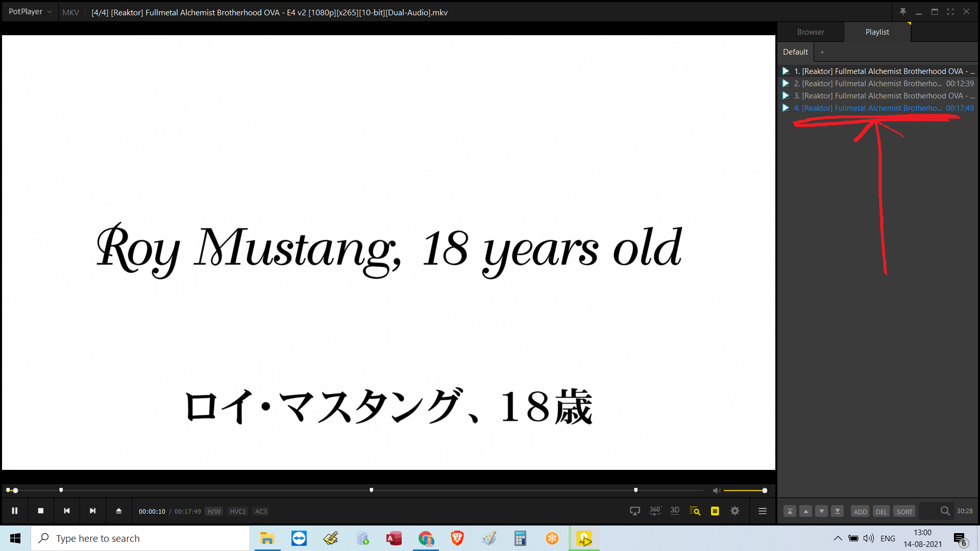980x551 pixels.
Task: Click the DEL playlist button
Action: (x=881, y=512)
